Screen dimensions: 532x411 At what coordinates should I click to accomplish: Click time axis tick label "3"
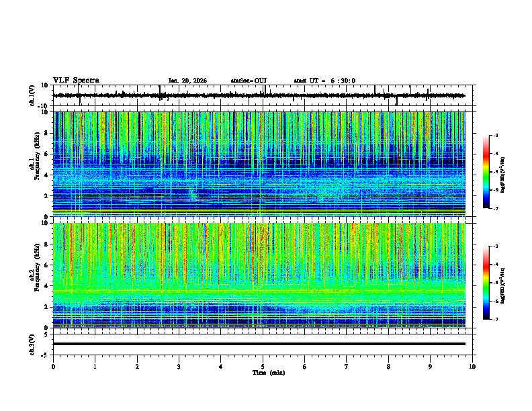[x=179, y=367]
